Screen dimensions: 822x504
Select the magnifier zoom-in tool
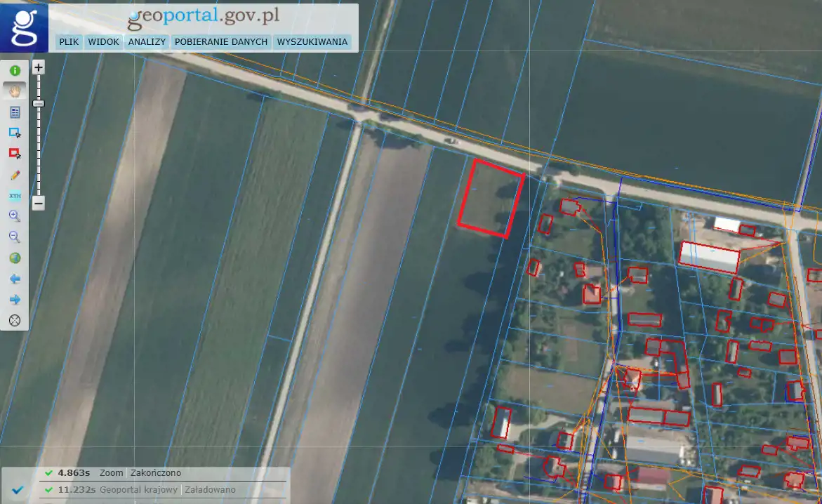pos(15,216)
